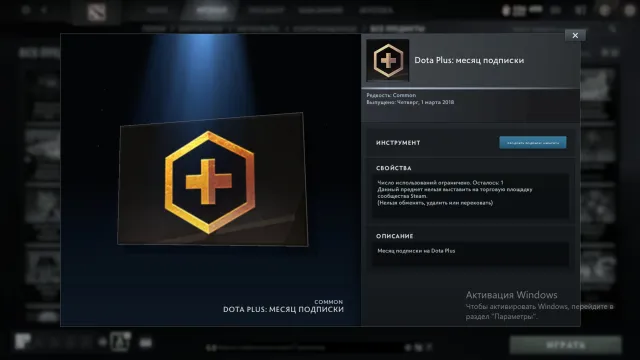Click the ИНСТРУМЕНТ label
The width and height of the screenshot is (640, 360).
coord(398,143)
